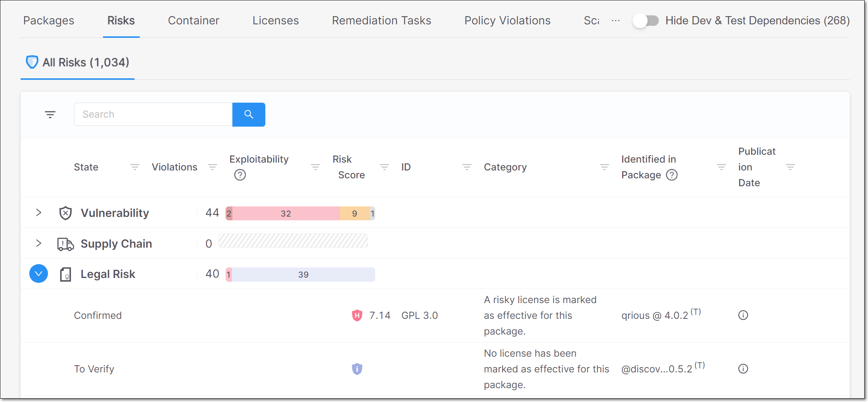Expand the Supply Chain group row
Screen dimensions: 868x402
click(39, 243)
